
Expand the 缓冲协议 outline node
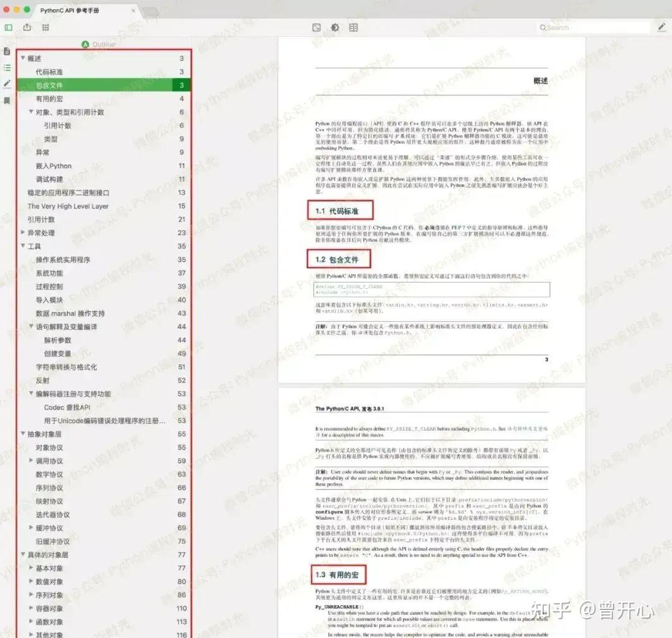pyautogui.click(x=31, y=527)
